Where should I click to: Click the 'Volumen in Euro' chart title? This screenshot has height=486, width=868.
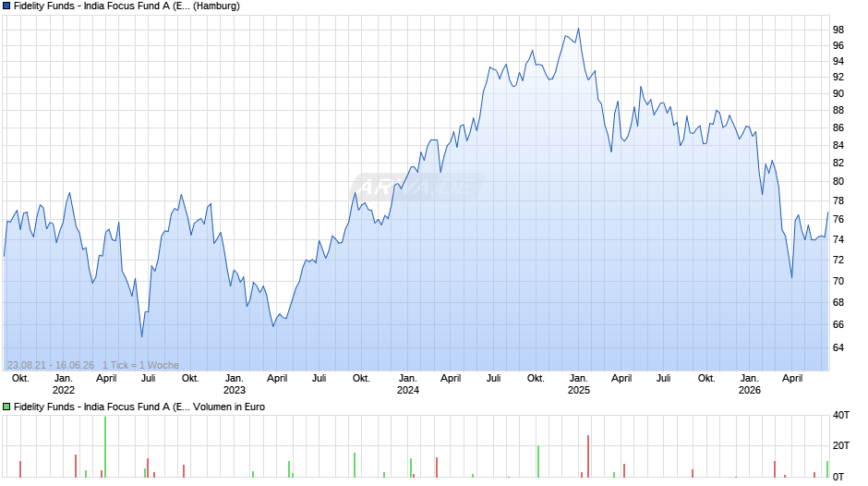229,407
